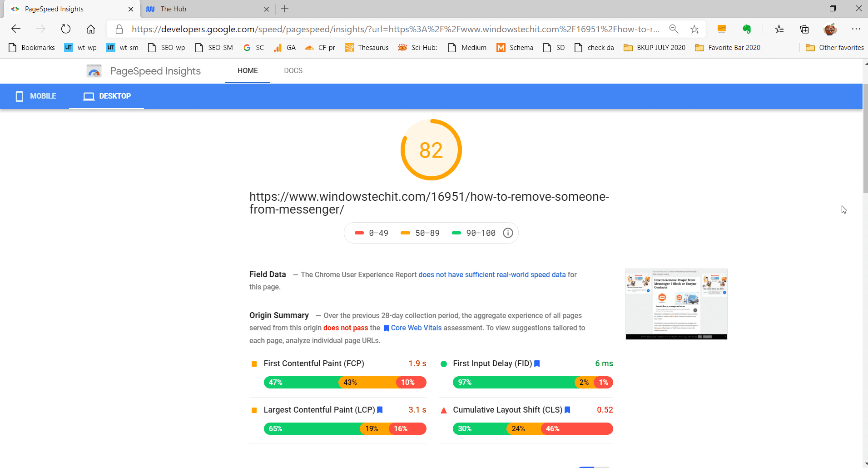This screenshot has width=868, height=468.
Task: Go back to previous page
Action: click(x=16, y=29)
